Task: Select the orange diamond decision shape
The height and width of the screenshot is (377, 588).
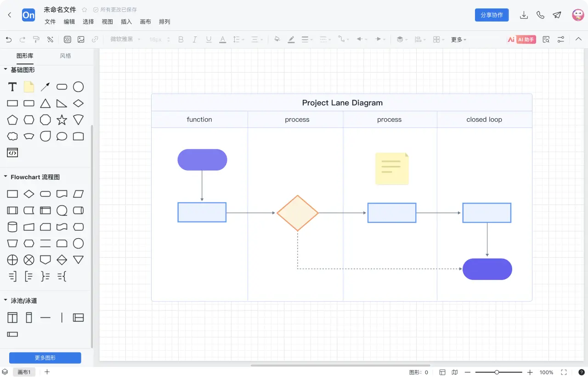Action: click(298, 213)
